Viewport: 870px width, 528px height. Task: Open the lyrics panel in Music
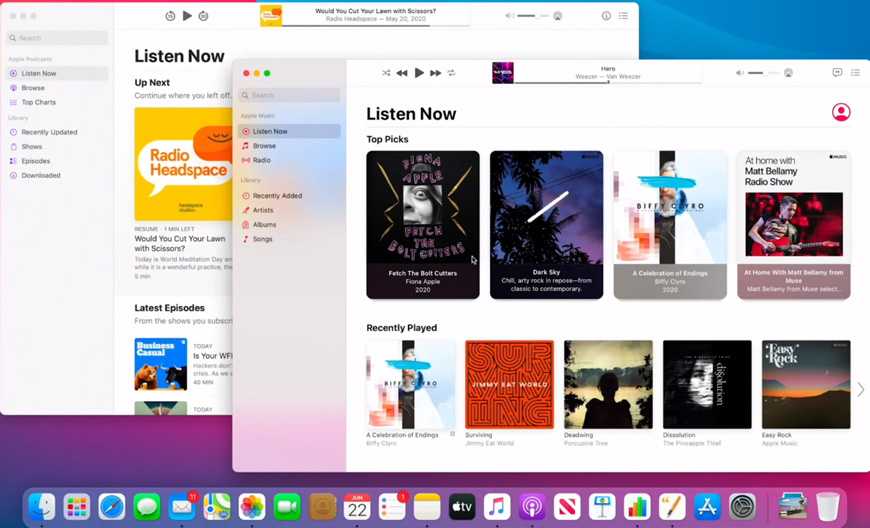point(837,73)
